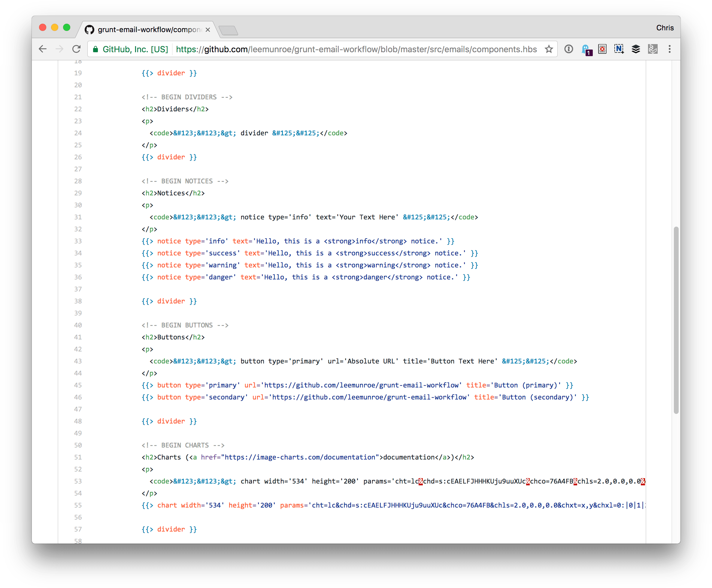
Task: Click line number 51
Action: click(x=78, y=457)
